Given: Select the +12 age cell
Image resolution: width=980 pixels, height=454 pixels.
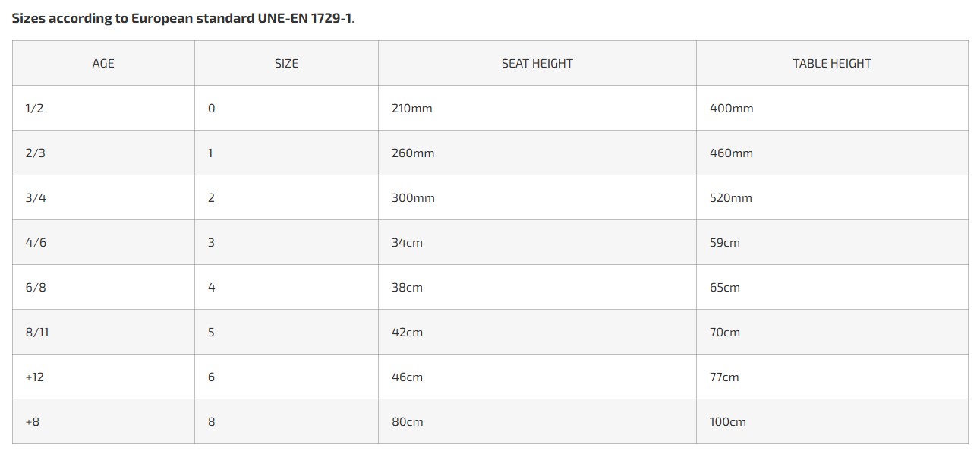Looking at the screenshot, I should pyautogui.click(x=34, y=377).
